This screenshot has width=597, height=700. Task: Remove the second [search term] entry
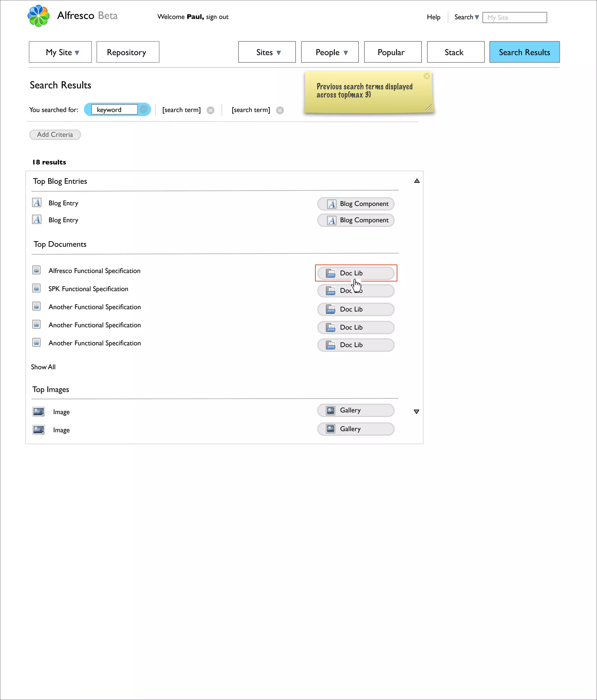tap(280, 111)
